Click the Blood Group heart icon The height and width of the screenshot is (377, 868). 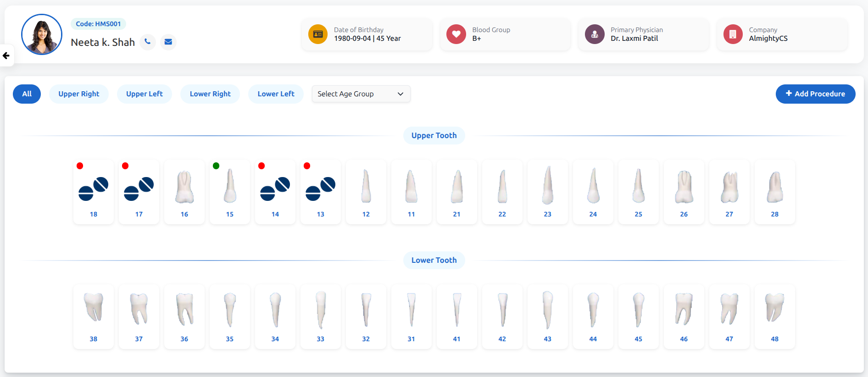[x=456, y=34]
